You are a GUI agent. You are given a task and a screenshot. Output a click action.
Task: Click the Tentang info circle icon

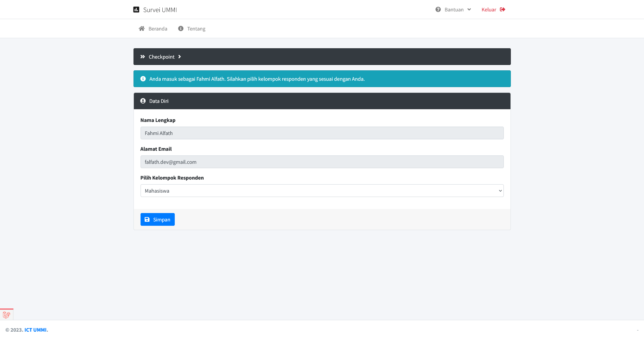point(181,29)
